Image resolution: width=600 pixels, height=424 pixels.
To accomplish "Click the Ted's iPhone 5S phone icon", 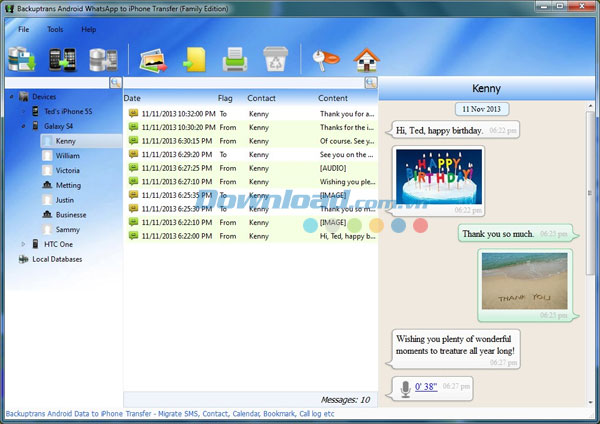I will pos(36,111).
